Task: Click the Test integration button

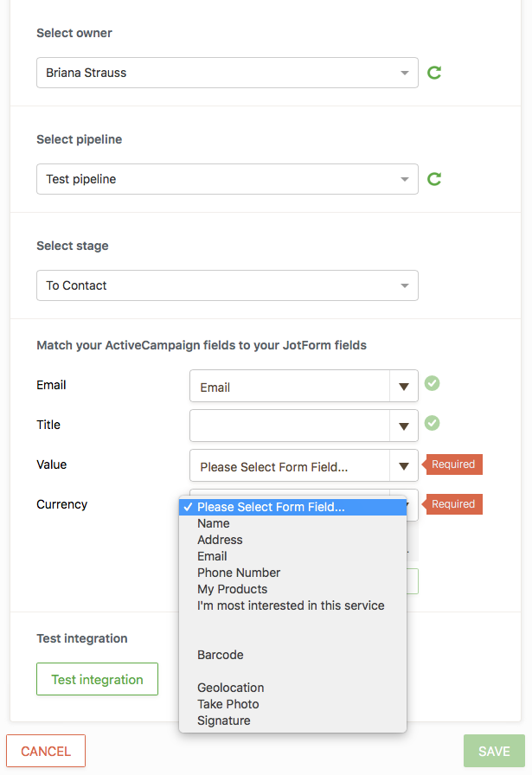Action: pos(97,679)
